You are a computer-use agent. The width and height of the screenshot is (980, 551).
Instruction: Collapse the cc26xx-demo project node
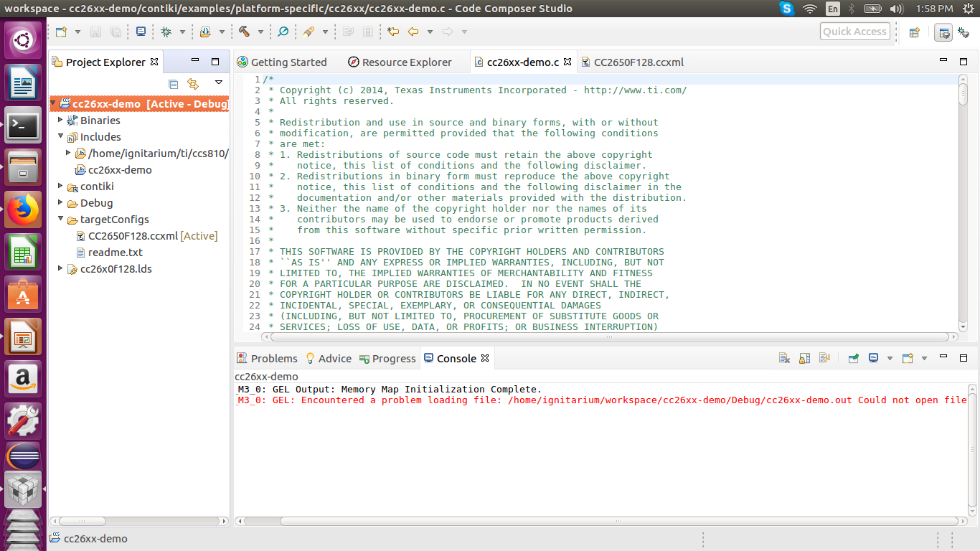(54, 104)
